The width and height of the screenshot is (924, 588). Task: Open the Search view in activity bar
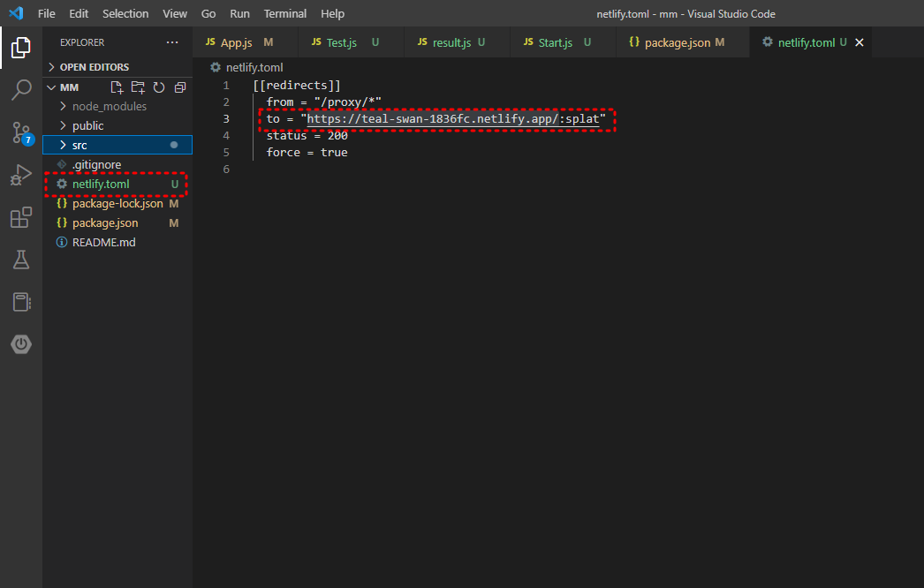coord(20,90)
